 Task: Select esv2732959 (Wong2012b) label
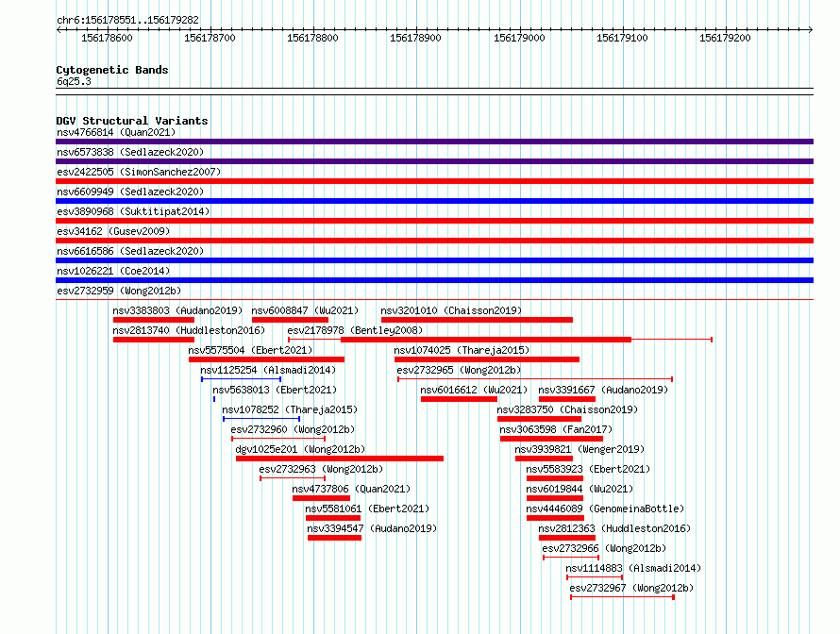tap(119, 291)
